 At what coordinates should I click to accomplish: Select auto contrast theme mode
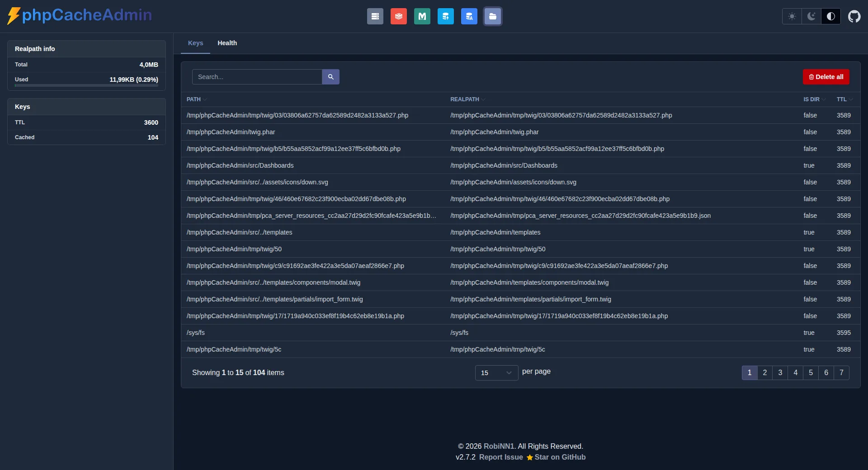(x=830, y=16)
